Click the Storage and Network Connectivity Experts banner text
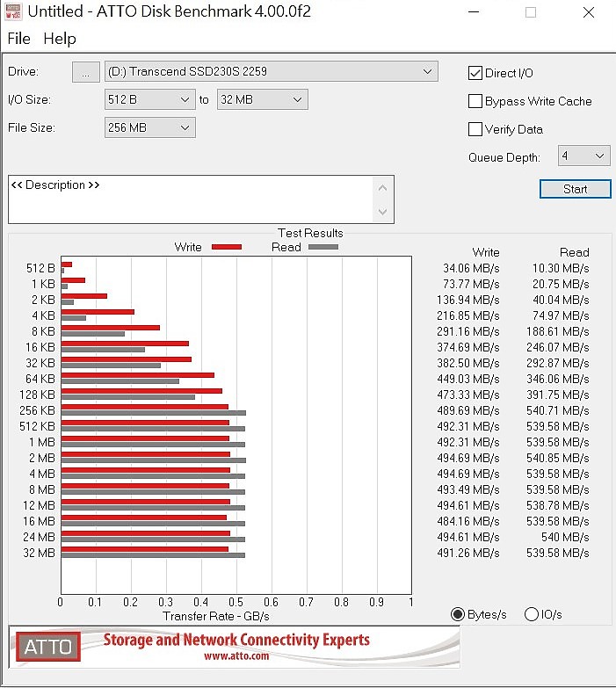The width and height of the screenshot is (616, 688). click(236, 640)
